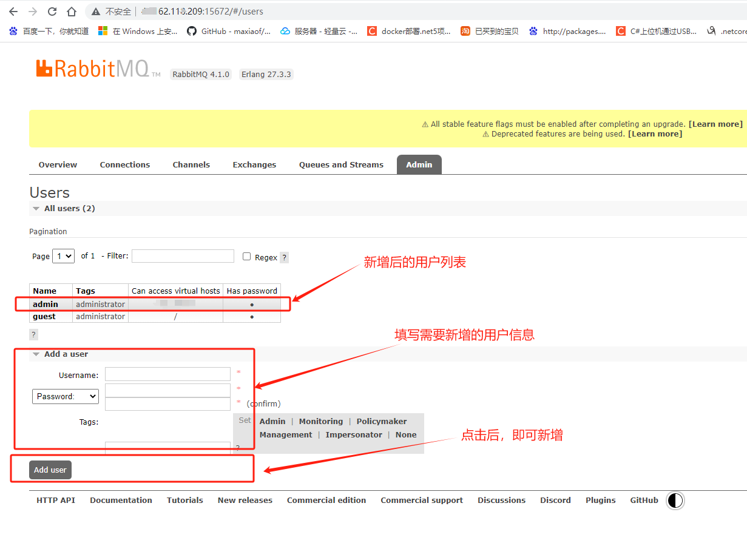Focus the Tags input field
Viewport: 747px width, 560px height.
[x=167, y=448]
